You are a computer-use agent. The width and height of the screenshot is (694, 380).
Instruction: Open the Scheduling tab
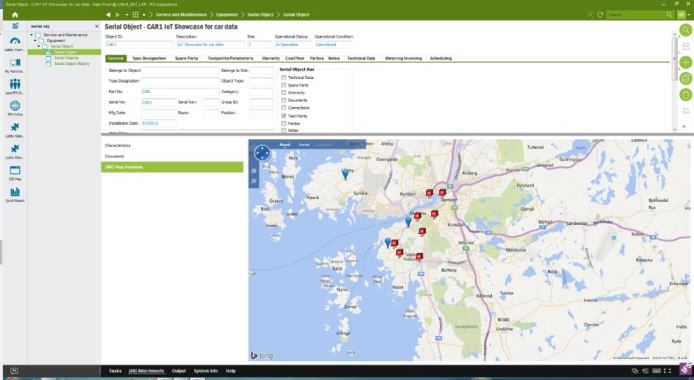point(441,58)
